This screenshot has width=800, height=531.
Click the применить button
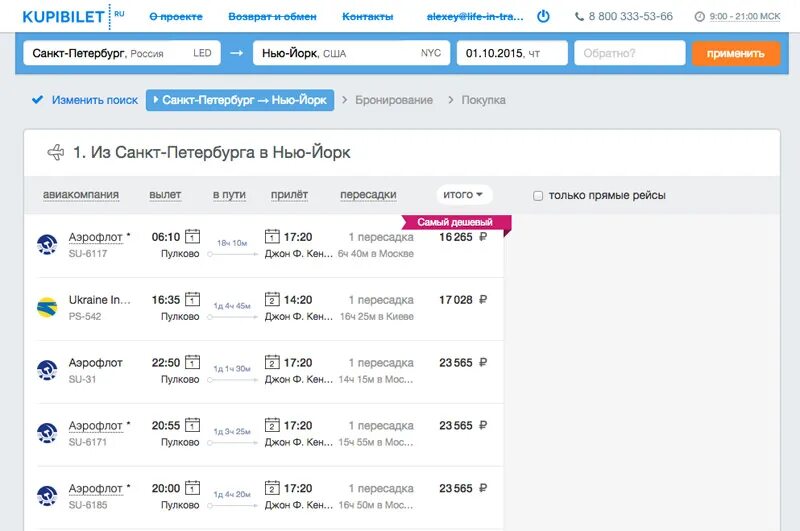pos(736,54)
